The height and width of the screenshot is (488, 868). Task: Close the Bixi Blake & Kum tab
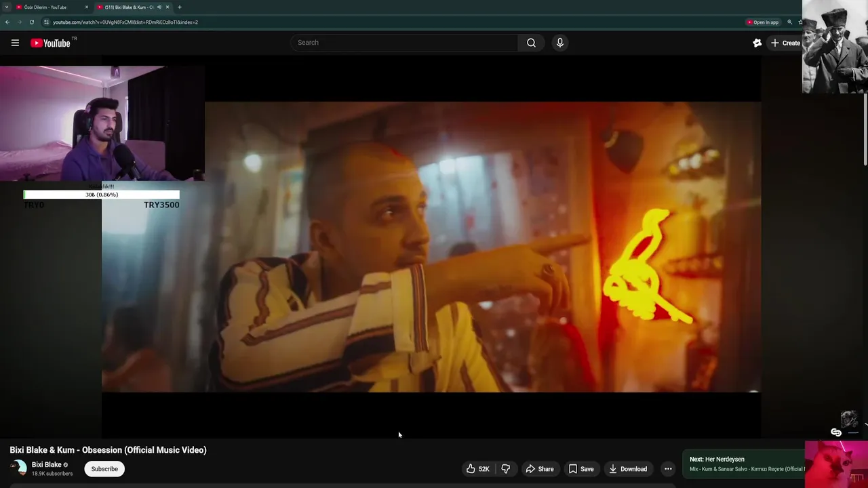tap(167, 7)
